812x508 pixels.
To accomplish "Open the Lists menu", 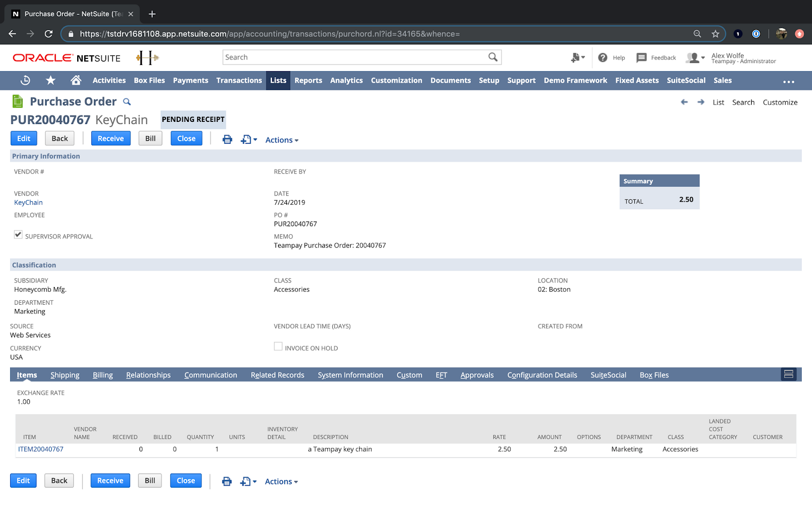I will click(278, 80).
